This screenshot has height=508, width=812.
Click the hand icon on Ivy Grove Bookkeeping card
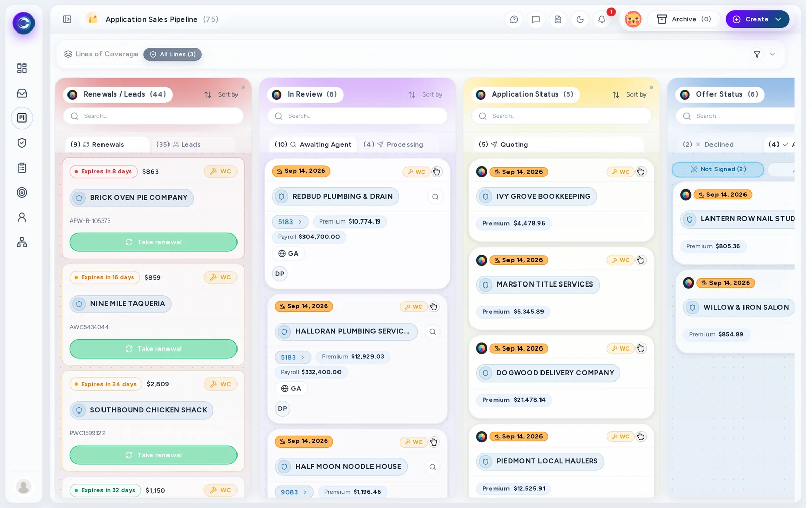(x=641, y=172)
